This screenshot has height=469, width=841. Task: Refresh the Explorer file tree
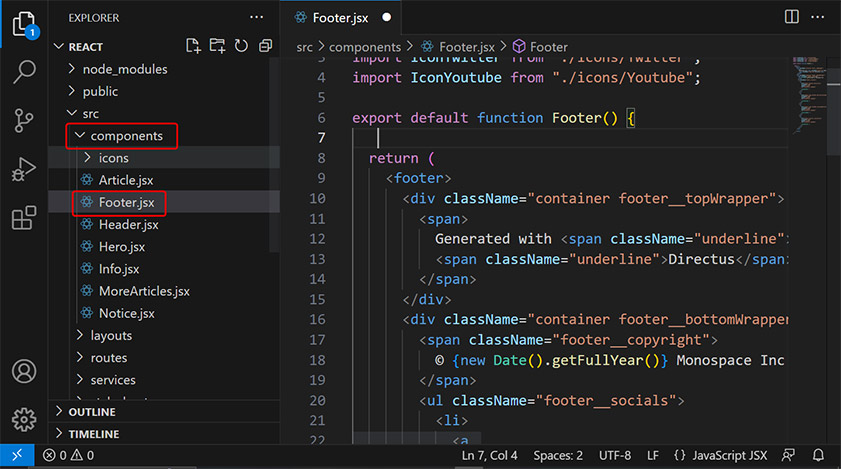coord(241,46)
